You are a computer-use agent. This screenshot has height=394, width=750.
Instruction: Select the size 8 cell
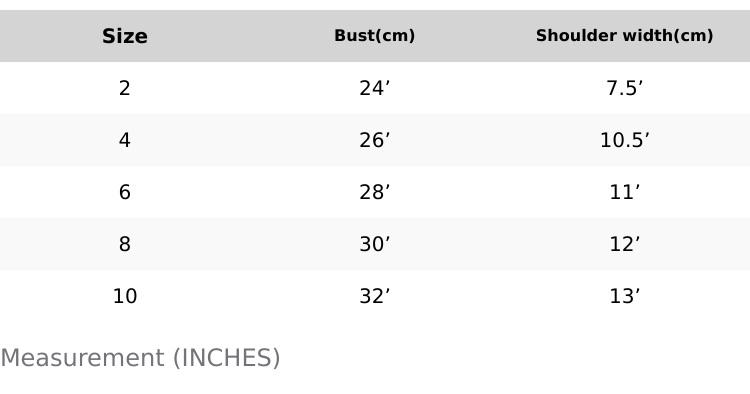point(125,244)
